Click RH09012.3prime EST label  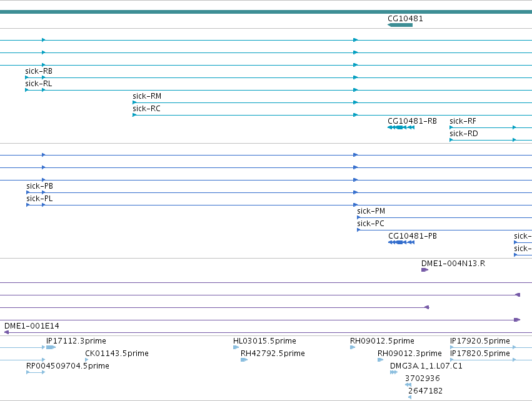coord(410,354)
